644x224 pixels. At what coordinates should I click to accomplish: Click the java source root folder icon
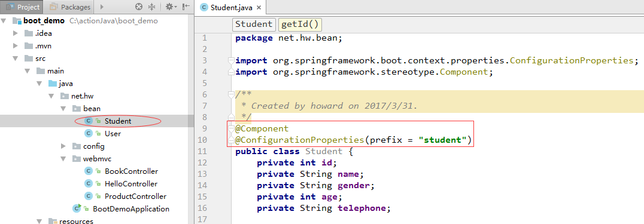pyautogui.click(x=52, y=84)
